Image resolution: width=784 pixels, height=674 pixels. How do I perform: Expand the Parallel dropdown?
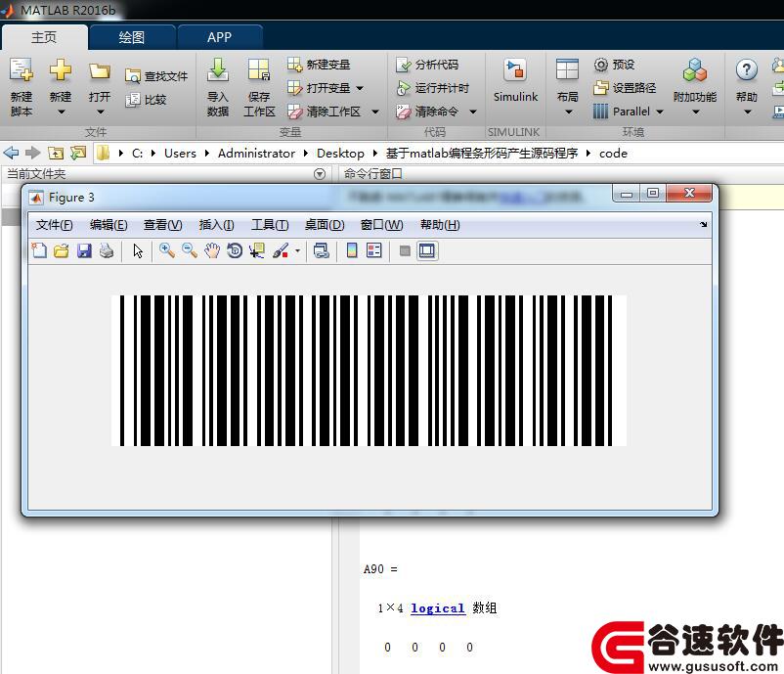(x=660, y=112)
